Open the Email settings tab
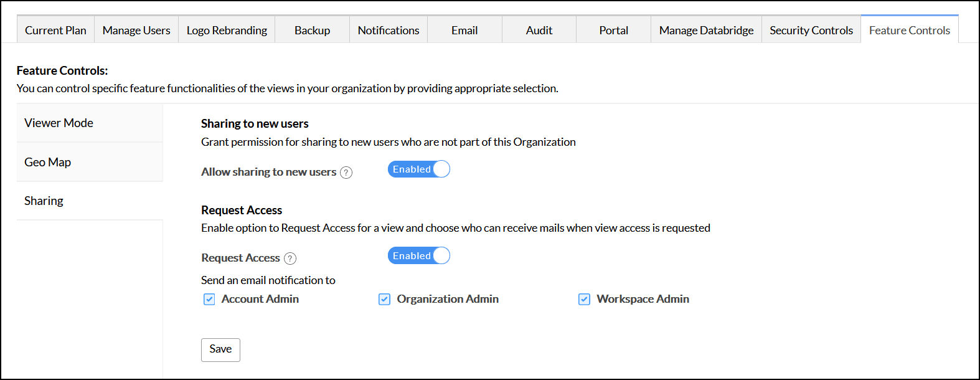The image size is (980, 380). (464, 31)
